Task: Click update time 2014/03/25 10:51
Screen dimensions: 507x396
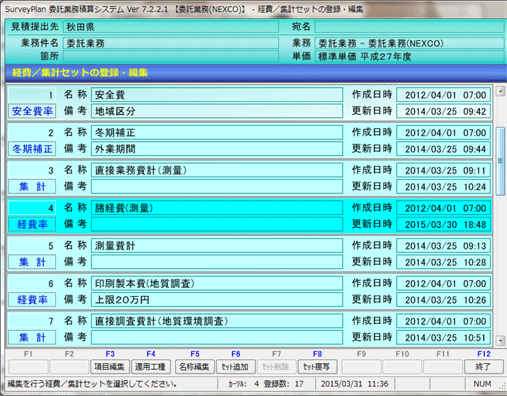Action: tap(444, 337)
